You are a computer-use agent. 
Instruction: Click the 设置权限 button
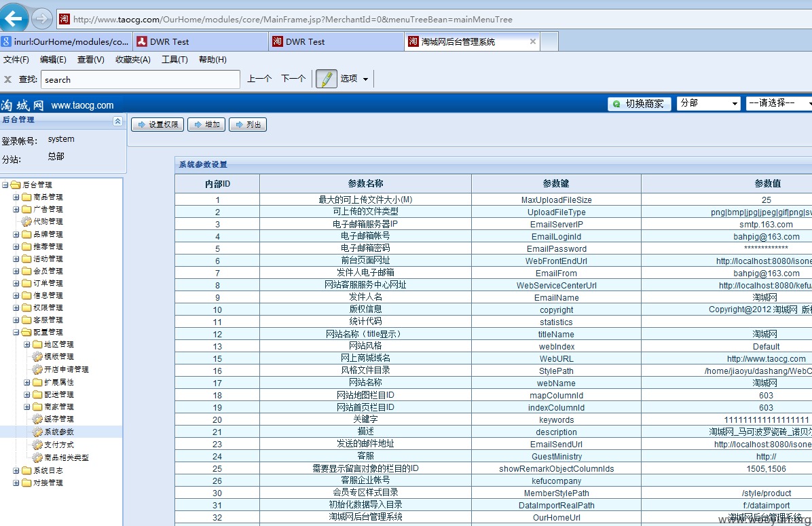point(158,125)
